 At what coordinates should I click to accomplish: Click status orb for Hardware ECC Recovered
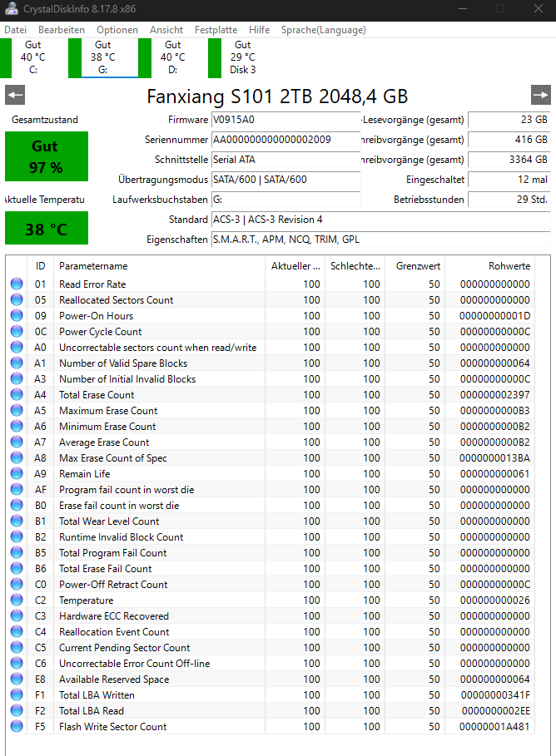tap(17, 615)
